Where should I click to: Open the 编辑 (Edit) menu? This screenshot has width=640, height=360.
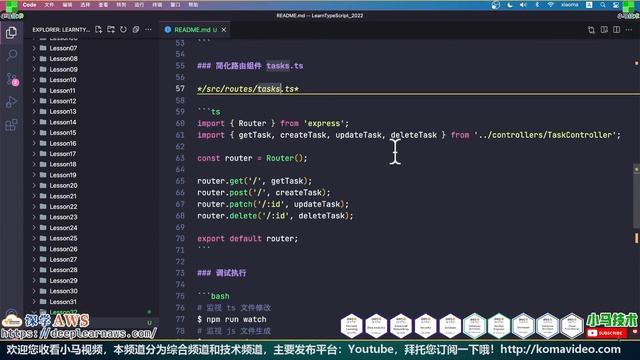(x=67, y=5)
